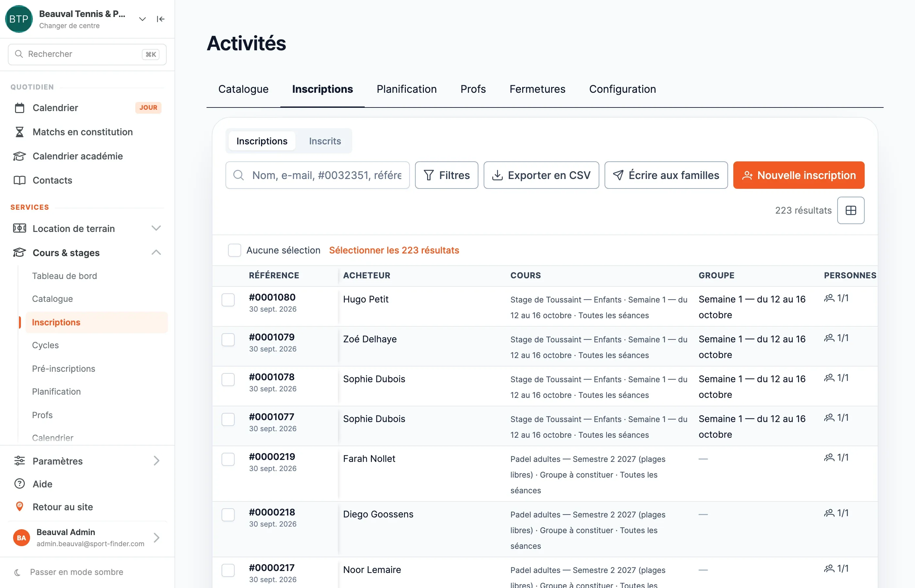Open Calendrier académie in sidebar
This screenshot has height=588, width=915.
(x=87, y=156)
